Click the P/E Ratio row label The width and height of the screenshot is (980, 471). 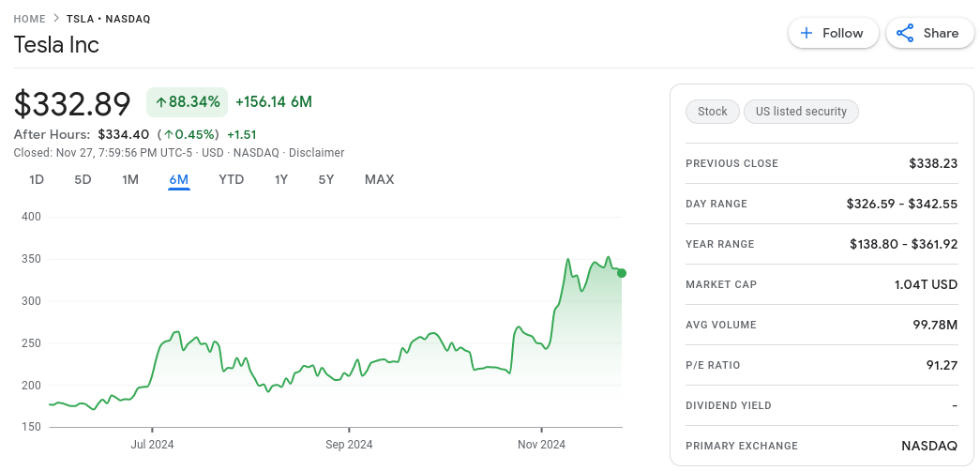tap(712, 365)
